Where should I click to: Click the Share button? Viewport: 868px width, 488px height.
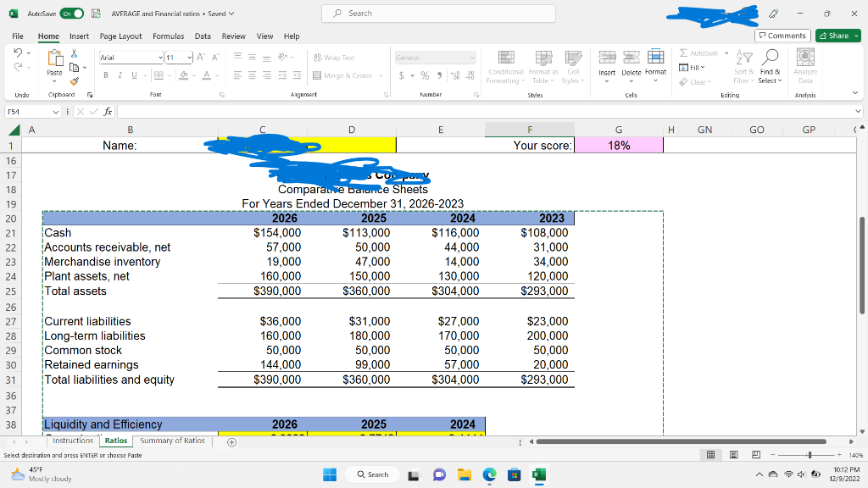point(837,36)
